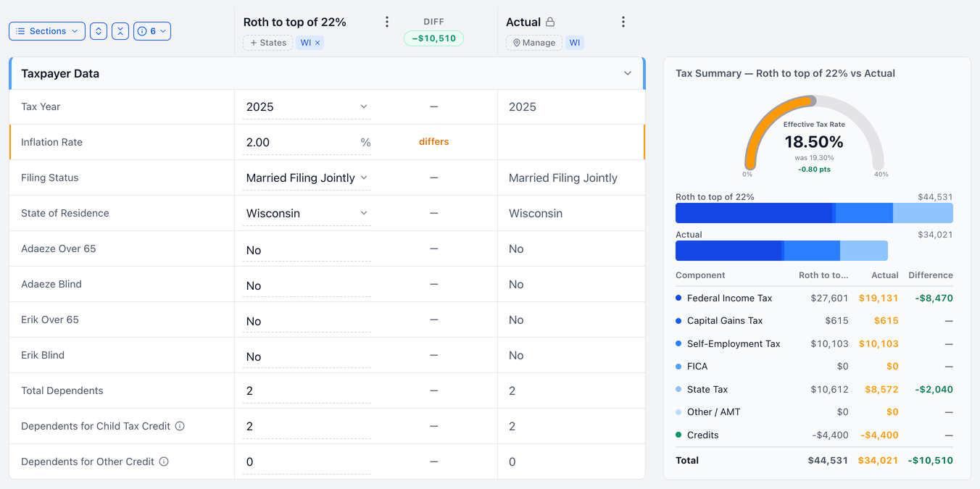Click the State Tax legend dot
This screenshot has height=489, width=980.
[678, 389]
